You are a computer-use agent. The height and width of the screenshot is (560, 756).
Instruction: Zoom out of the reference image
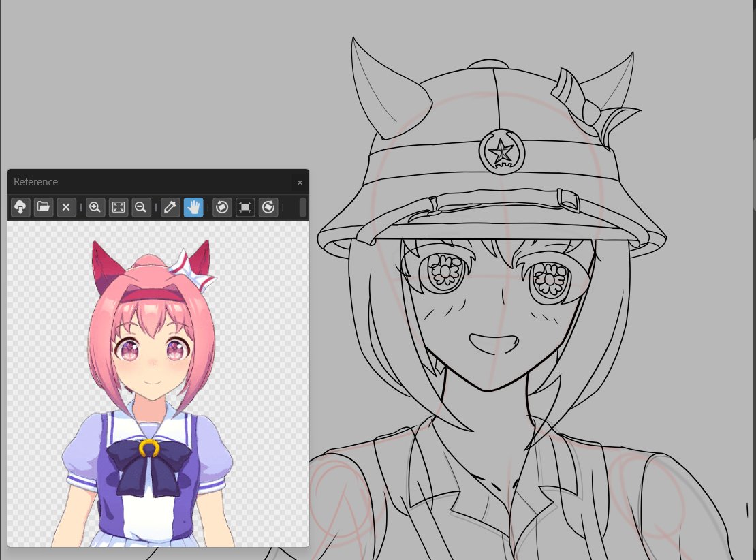[x=141, y=207]
